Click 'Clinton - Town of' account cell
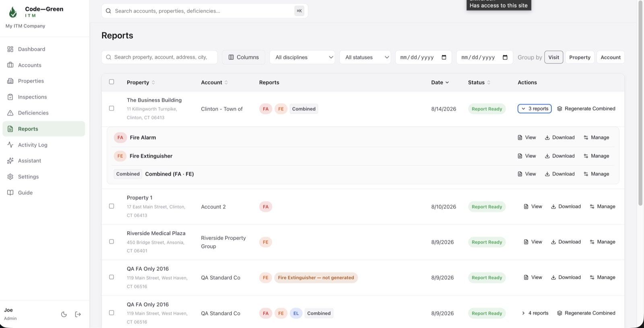Viewport: 644px width, 328px height. (x=222, y=109)
